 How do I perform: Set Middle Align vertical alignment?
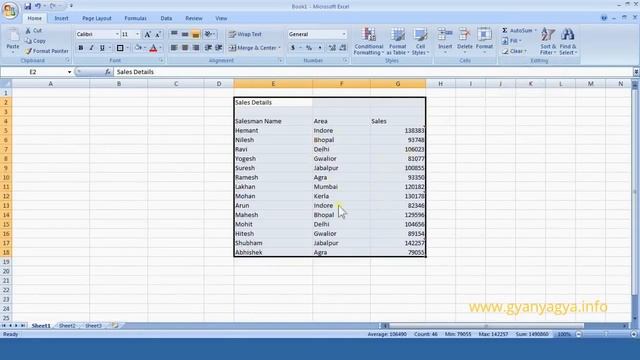click(185, 34)
